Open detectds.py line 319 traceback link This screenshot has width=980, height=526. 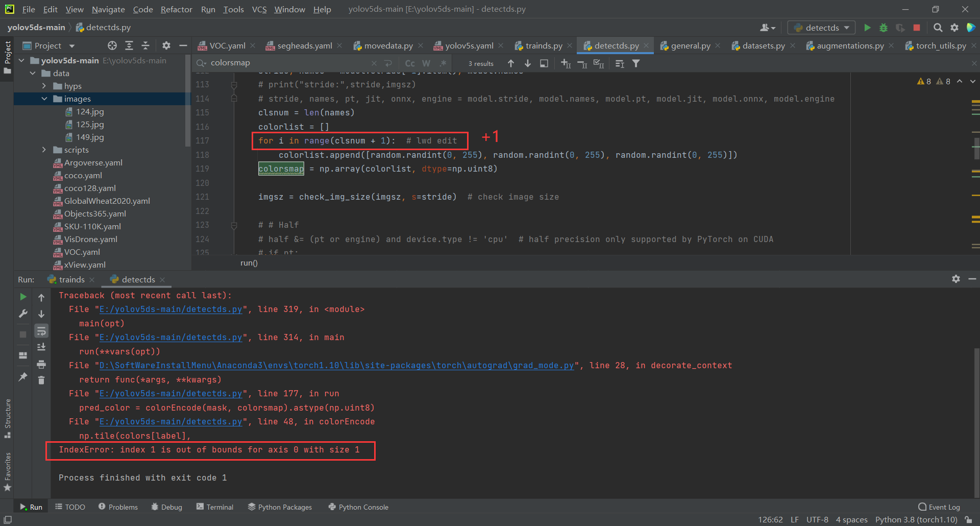(170, 309)
